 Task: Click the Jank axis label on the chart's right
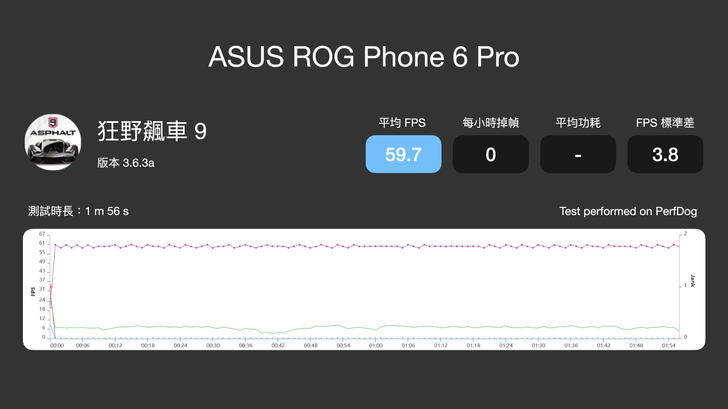click(693, 284)
